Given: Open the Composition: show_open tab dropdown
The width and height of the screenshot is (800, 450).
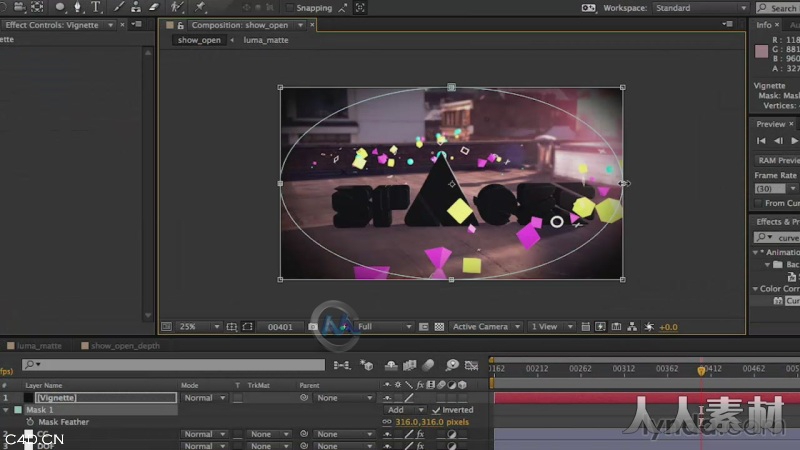Looking at the screenshot, I should [x=301, y=25].
